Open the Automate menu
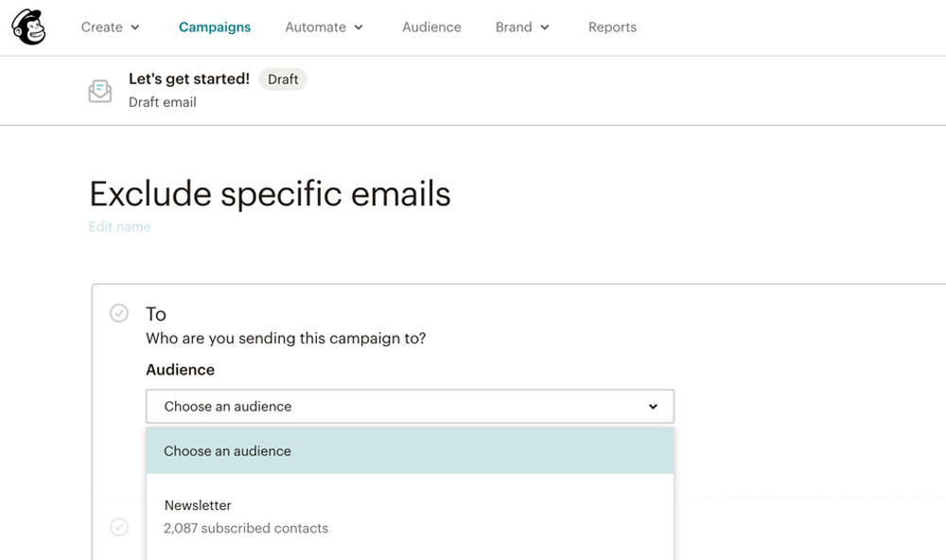This screenshot has height=560, width=946. coord(316,27)
